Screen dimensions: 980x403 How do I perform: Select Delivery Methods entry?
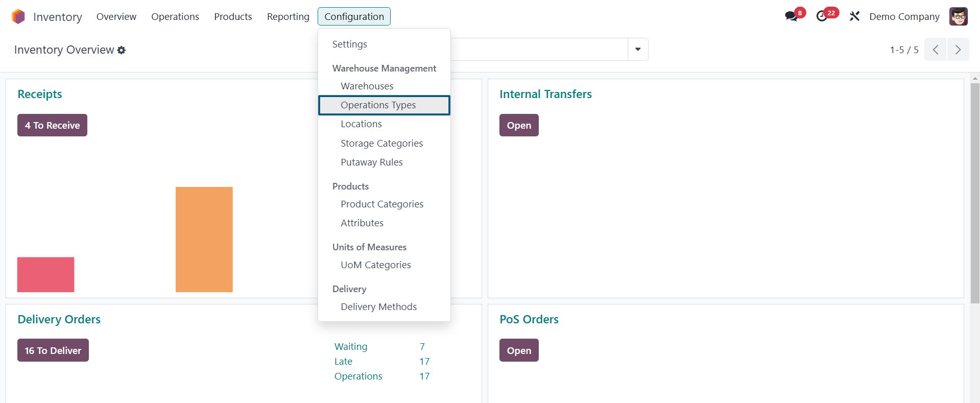pos(384,307)
